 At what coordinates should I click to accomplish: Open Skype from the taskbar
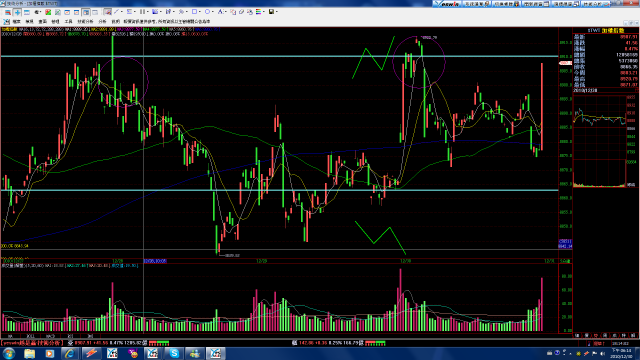[x=174, y=353]
